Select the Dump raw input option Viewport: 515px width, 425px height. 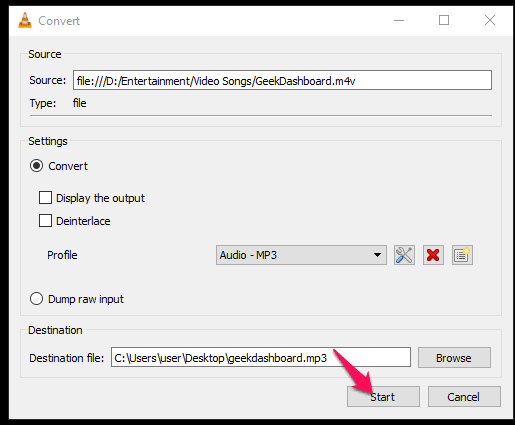click(x=36, y=299)
